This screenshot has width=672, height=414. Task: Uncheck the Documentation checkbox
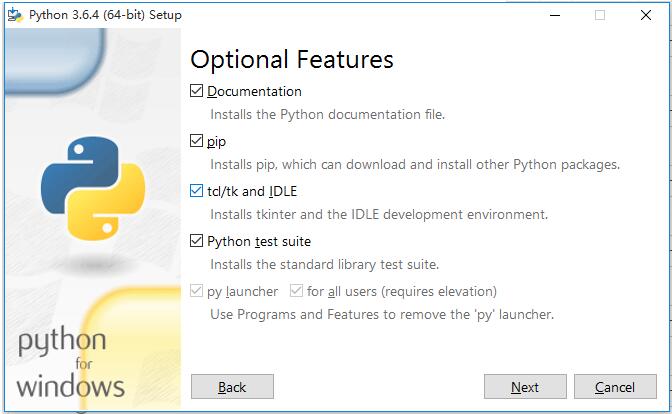point(196,91)
